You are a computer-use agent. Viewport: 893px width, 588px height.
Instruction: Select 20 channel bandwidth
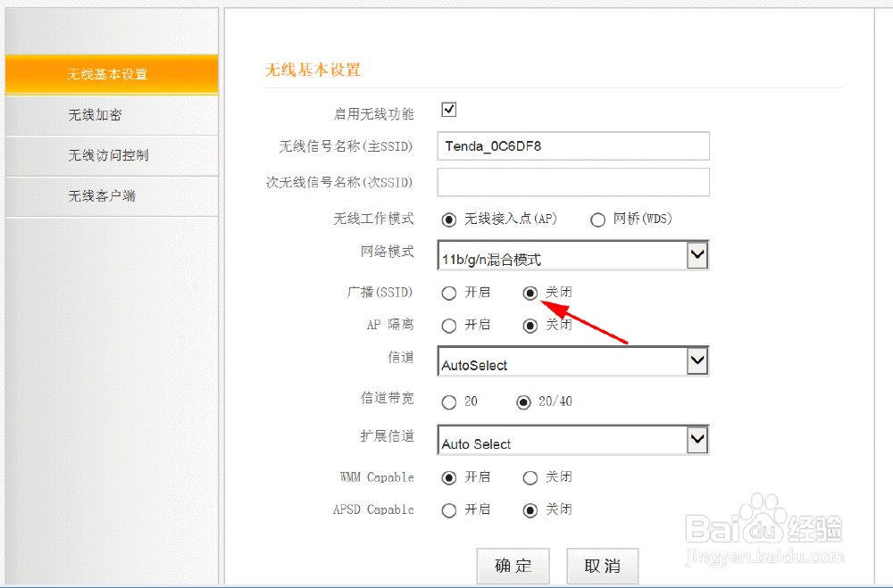[449, 402]
